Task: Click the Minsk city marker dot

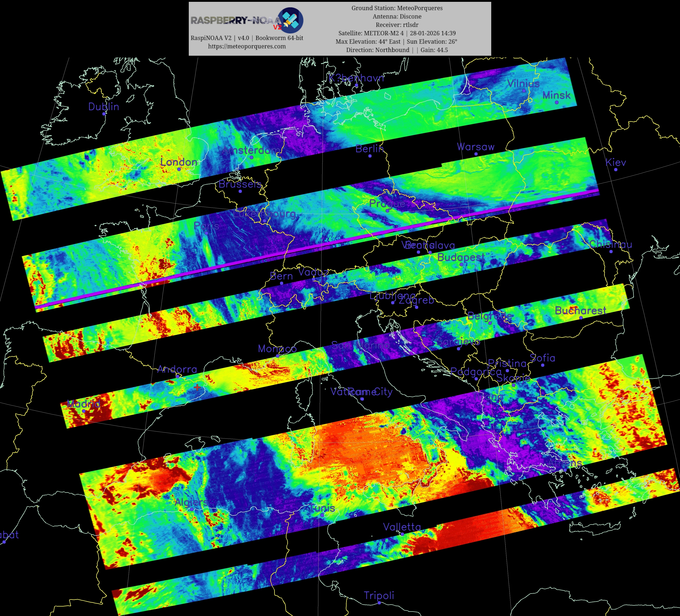Action: tap(556, 102)
